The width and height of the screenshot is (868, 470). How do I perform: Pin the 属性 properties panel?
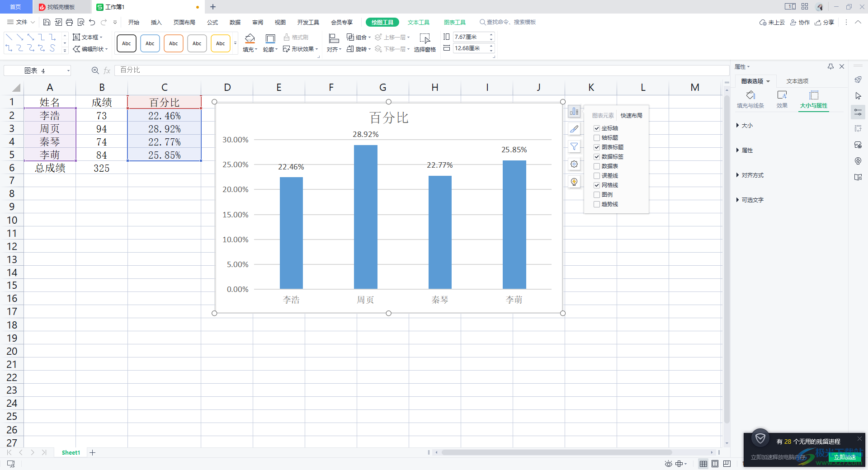tap(830, 66)
